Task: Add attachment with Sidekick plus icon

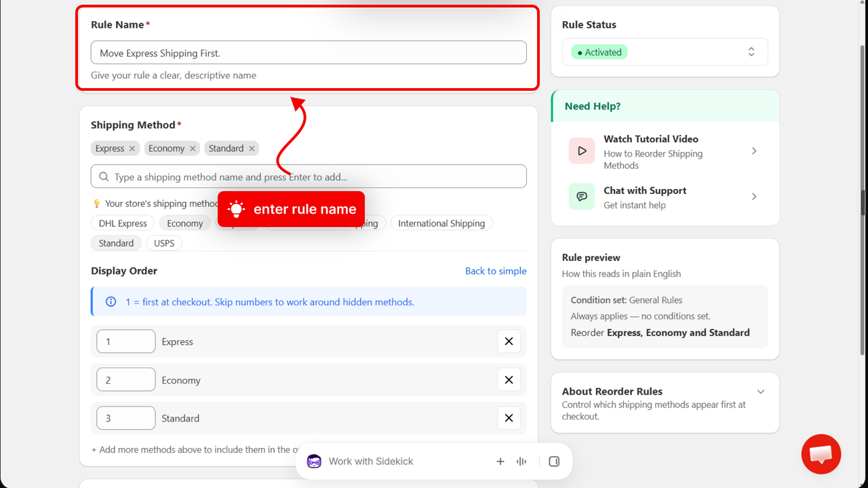Action: [500, 462]
